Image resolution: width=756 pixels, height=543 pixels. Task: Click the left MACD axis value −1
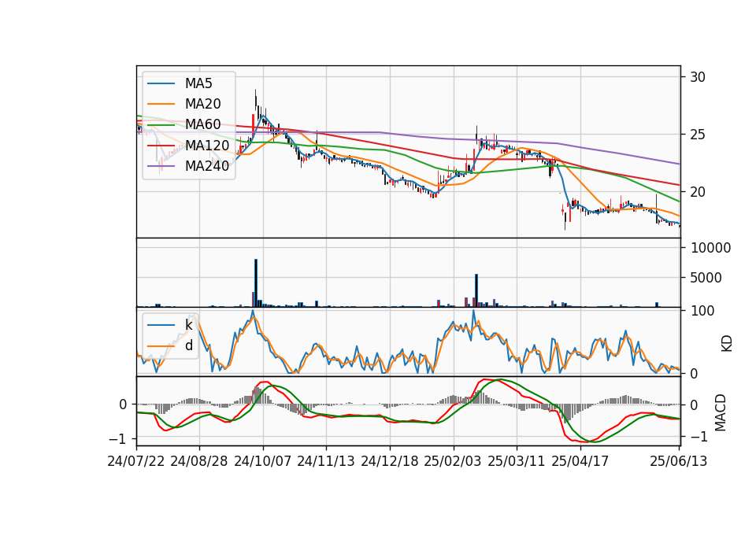[x=116, y=439]
